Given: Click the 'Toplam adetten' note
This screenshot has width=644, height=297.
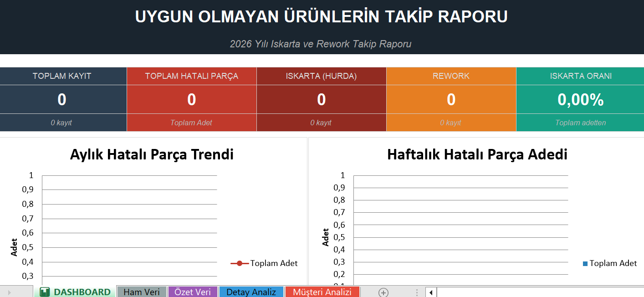Looking at the screenshot, I should tap(581, 123).
